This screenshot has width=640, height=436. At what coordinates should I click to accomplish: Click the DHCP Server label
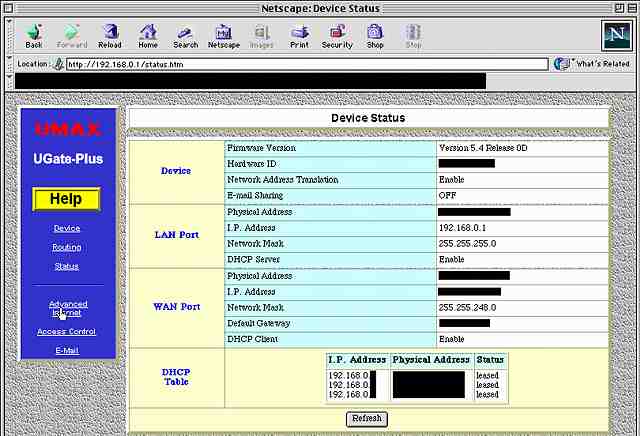click(253, 260)
